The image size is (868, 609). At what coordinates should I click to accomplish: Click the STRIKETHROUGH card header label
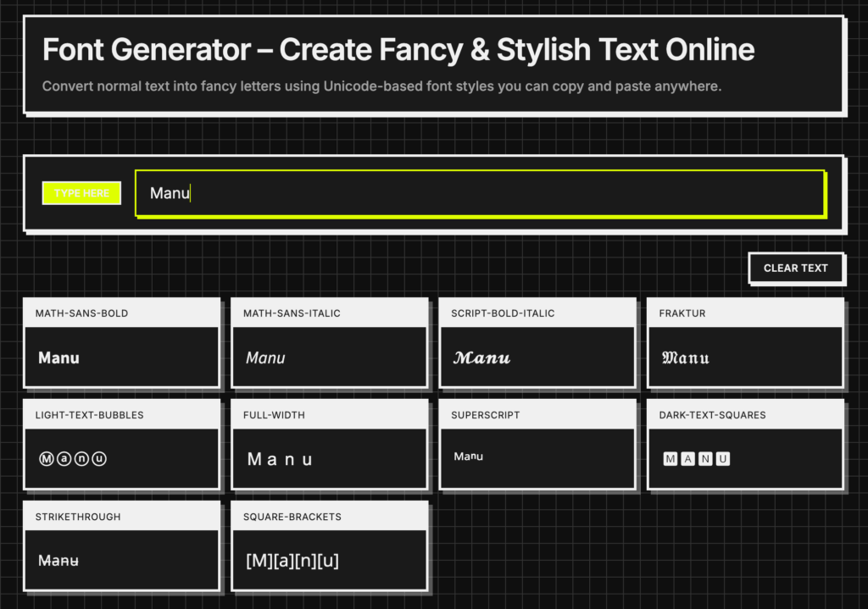(77, 517)
